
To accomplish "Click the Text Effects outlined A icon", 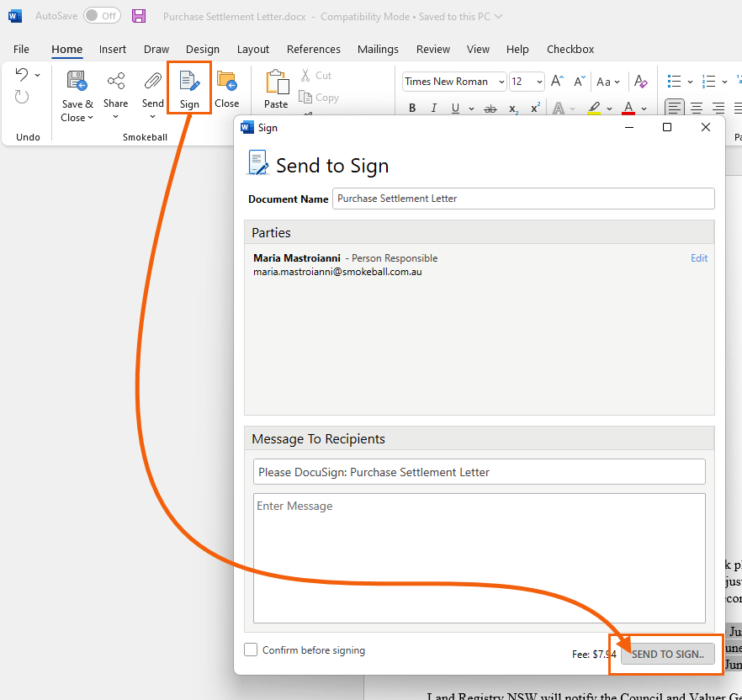I will click(x=559, y=109).
